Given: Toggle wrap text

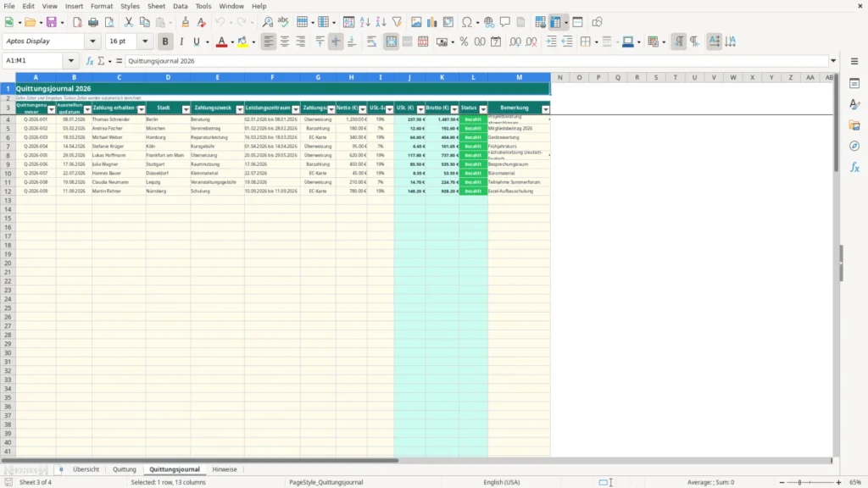Looking at the screenshot, I should (371, 42).
